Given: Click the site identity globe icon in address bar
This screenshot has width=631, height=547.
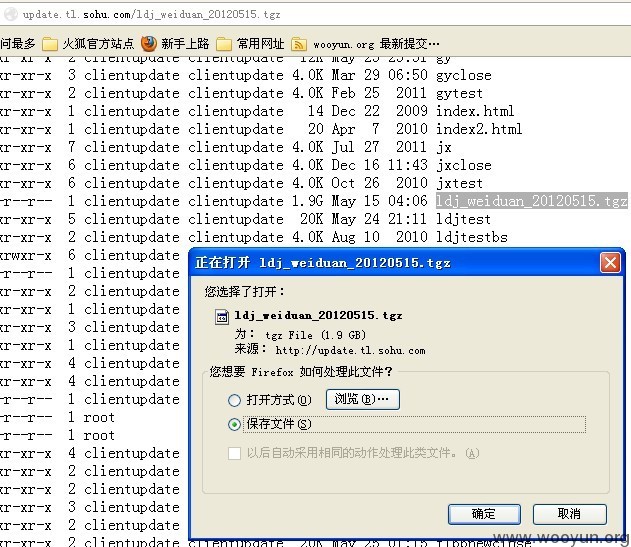Looking at the screenshot, I should pyautogui.click(x=10, y=14).
